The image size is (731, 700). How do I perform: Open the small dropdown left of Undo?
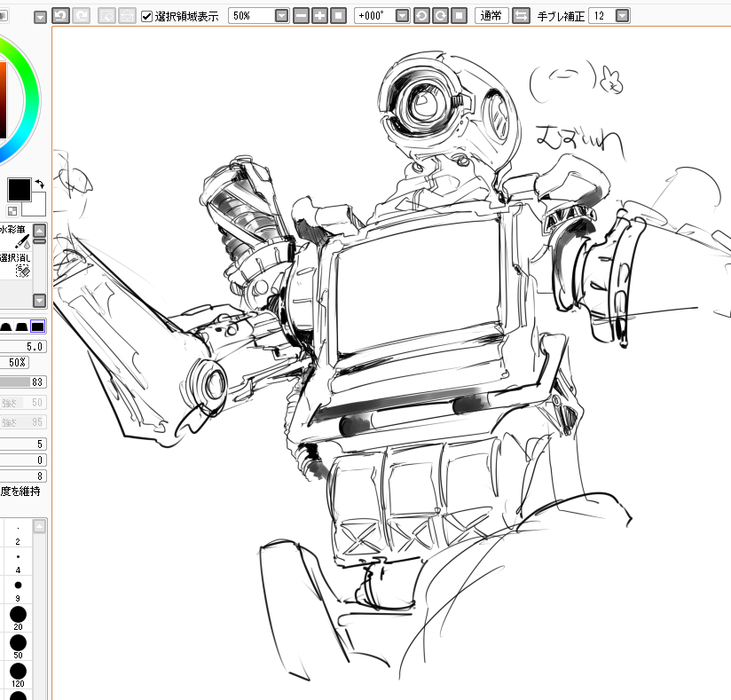point(41,17)
